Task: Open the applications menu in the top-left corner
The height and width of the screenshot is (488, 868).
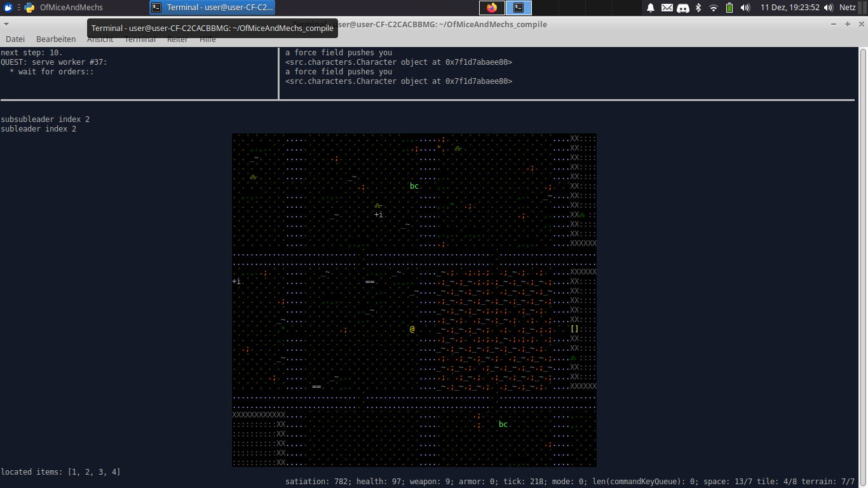Action: pyautogui.click(x=8, y=8)
